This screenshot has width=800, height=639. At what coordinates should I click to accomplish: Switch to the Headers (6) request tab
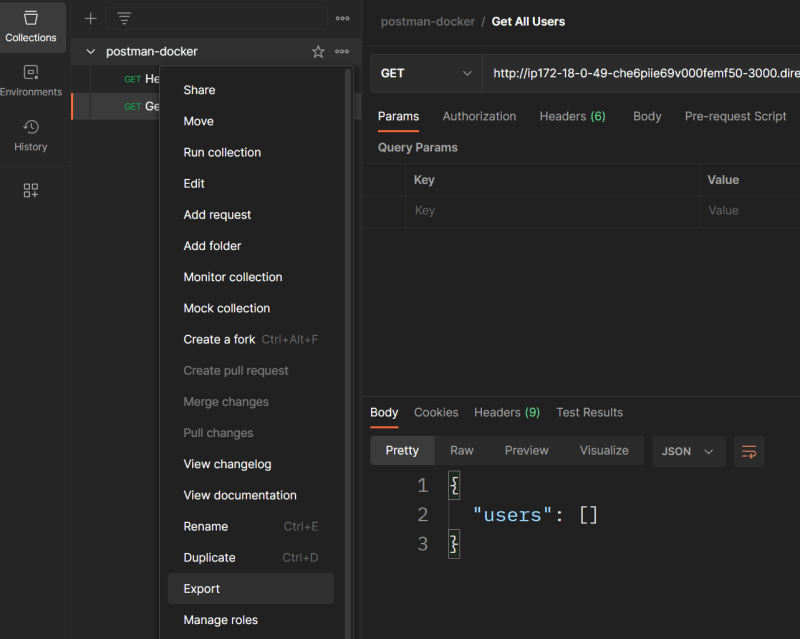coord(572,116)
